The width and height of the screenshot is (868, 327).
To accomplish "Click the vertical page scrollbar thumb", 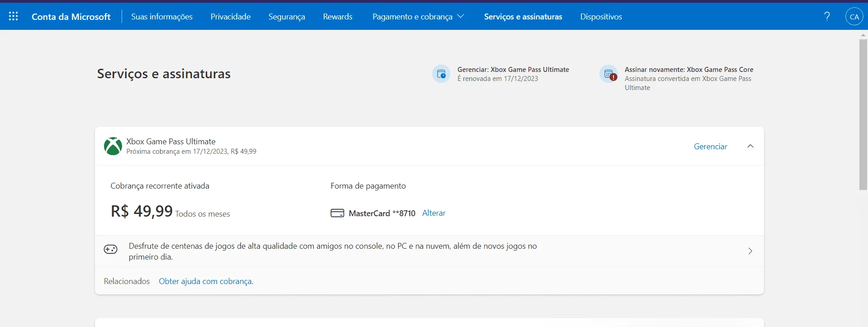I will click(x=863, y=114).
